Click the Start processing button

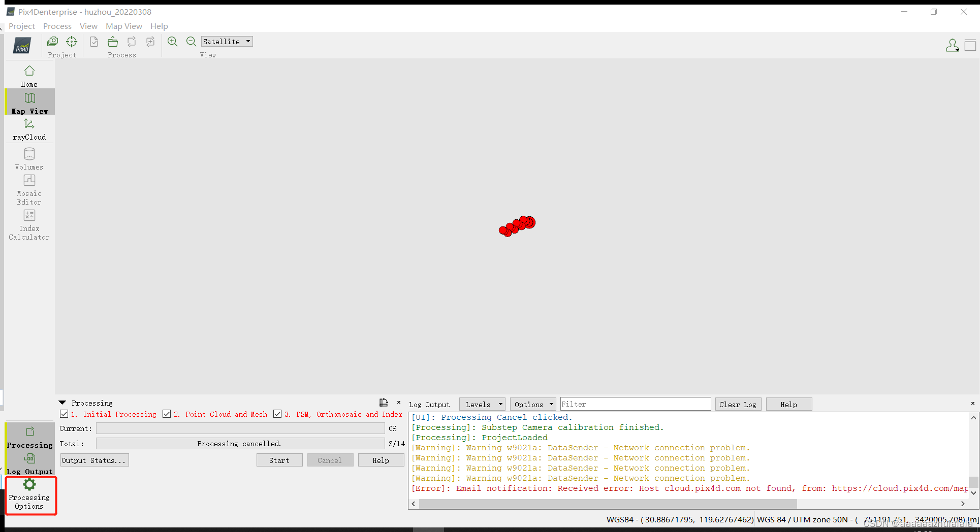click(x=279, y=460)
